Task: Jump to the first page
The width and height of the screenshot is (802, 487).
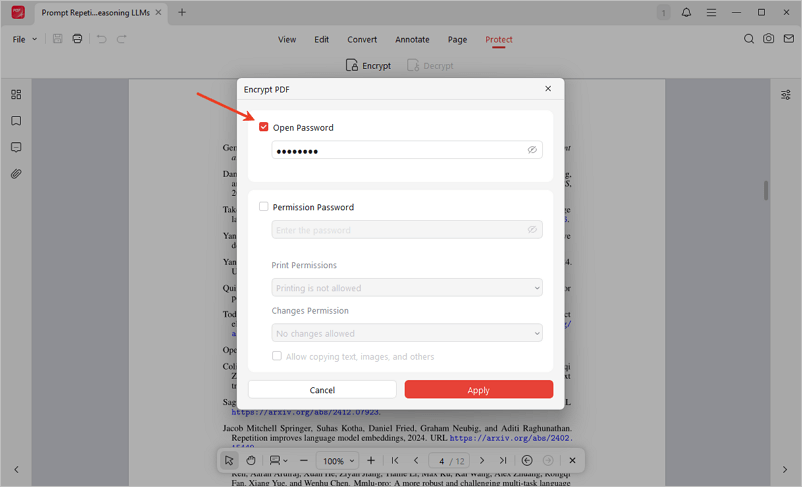Action: click(395, 460)
